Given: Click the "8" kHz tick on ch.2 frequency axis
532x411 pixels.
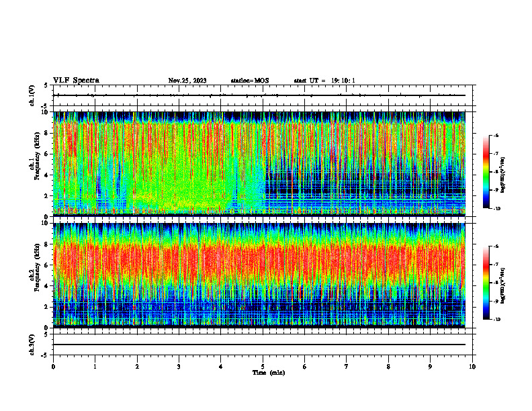Looking at the screenshot, I should pos(47,244).
